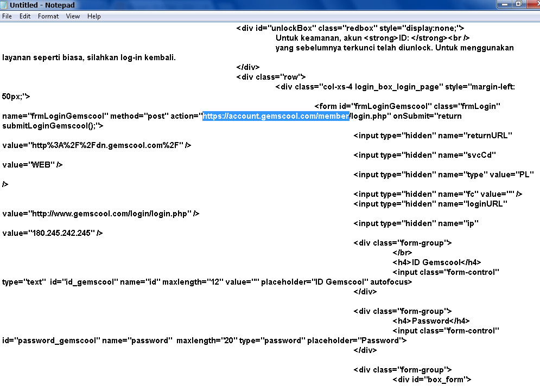Open the View menu
This screenshot has height=392, width=540.
click(x=73, y=16)
